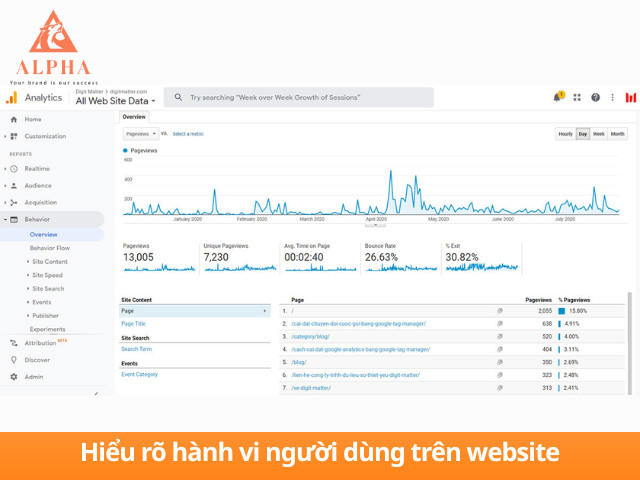640x480 pixels.
Task: Click the Google Analytics logo icon
Action: click(x=11, y=98)
